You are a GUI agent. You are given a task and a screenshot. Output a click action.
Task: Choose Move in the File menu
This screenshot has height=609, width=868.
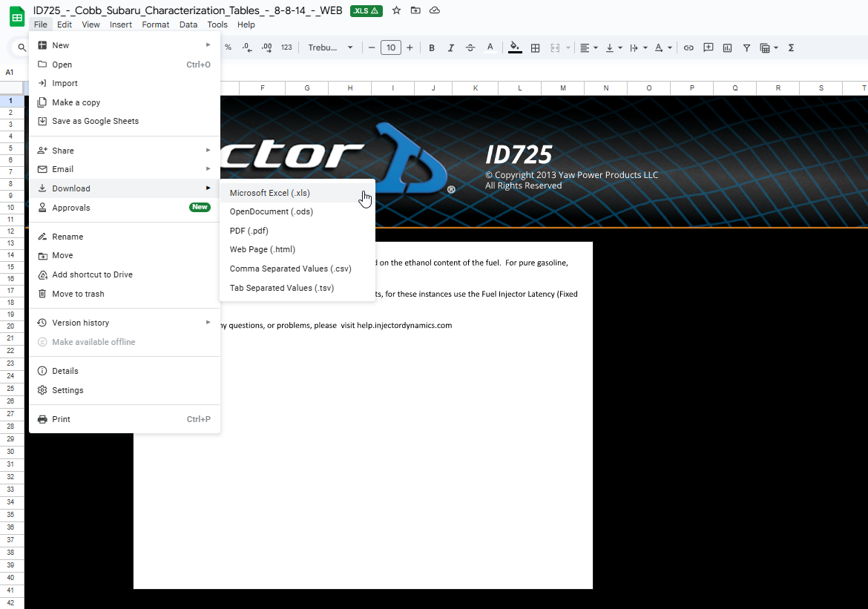(x=125, y=255)
